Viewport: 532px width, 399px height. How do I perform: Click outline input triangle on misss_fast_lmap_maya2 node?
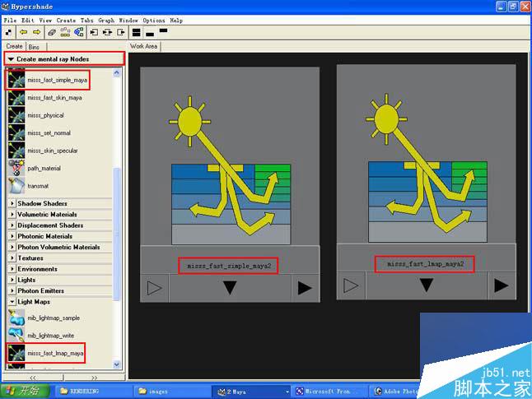pos(351,285)
